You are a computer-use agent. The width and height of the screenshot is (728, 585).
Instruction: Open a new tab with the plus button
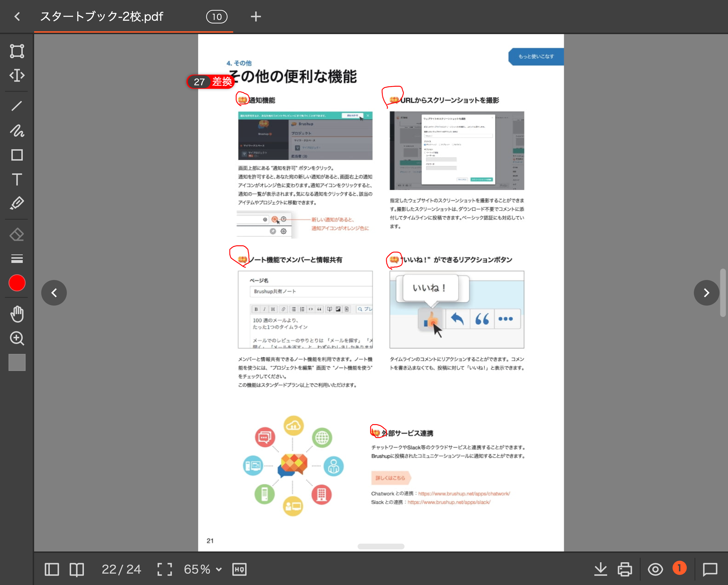point(256,16)
